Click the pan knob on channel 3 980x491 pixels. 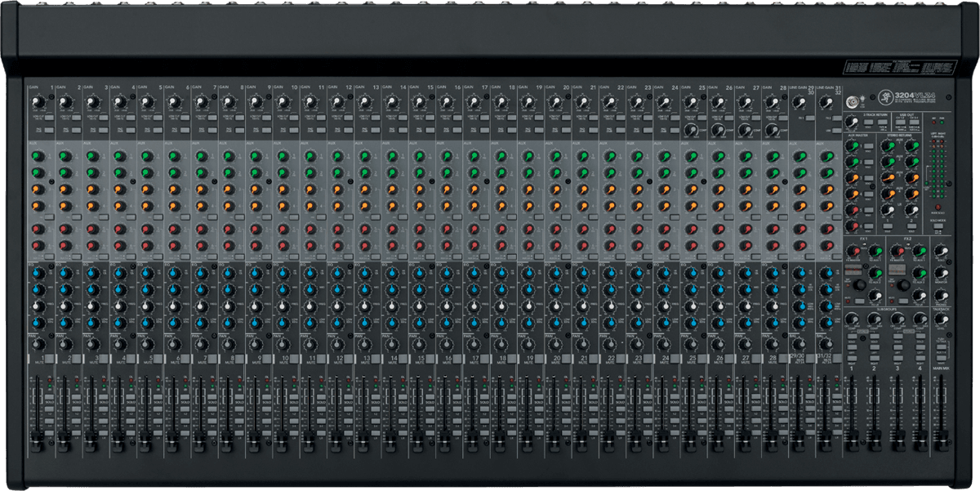point(92,344)
